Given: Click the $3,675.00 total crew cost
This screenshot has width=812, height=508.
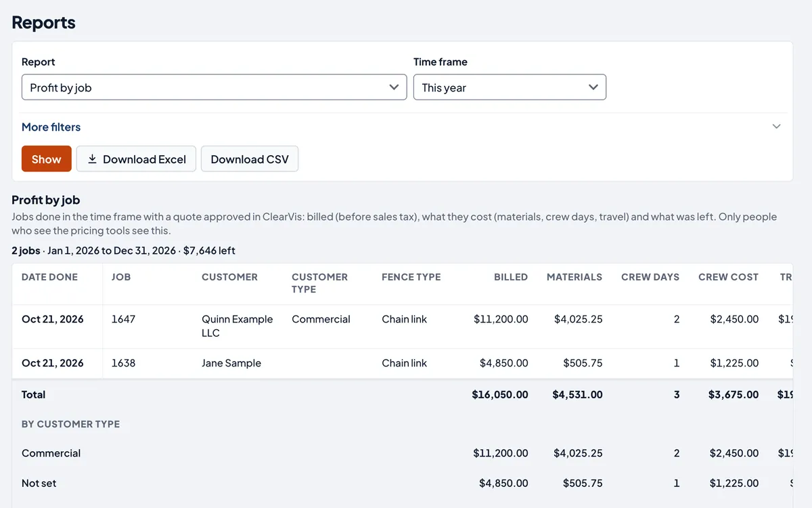Looking at the screenshot, I should [734, 394].
